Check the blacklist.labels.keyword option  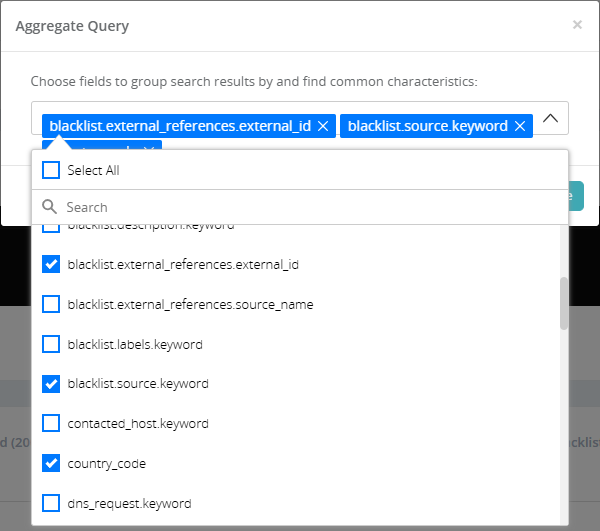pos(51,344)
